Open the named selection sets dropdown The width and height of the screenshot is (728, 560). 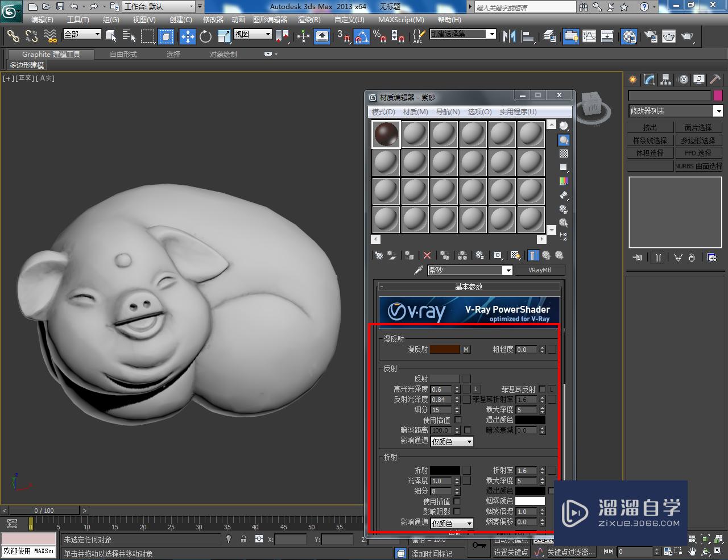[463, 34]
